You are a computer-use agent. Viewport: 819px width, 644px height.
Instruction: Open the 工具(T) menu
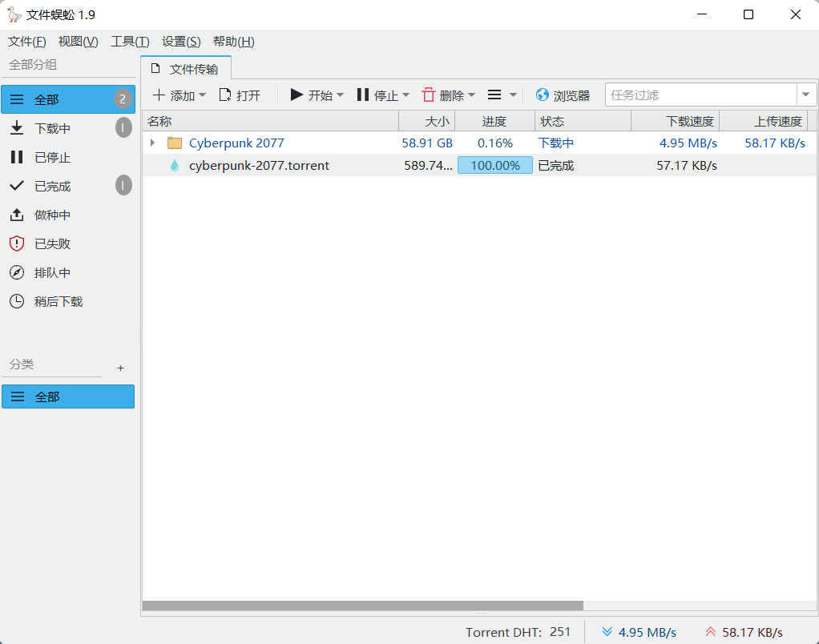(130, 41)
